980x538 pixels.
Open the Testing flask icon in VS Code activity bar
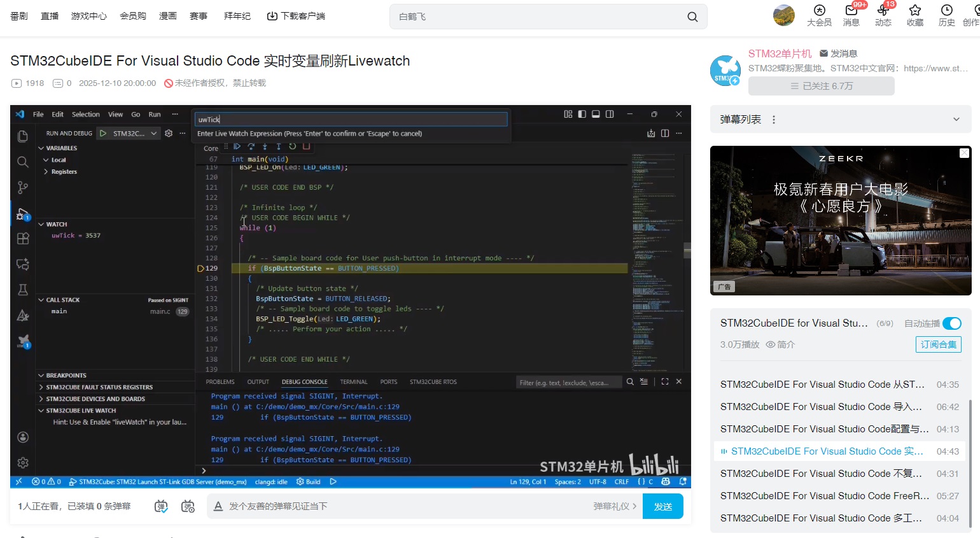pyautogui.click(x=23, y=290)
